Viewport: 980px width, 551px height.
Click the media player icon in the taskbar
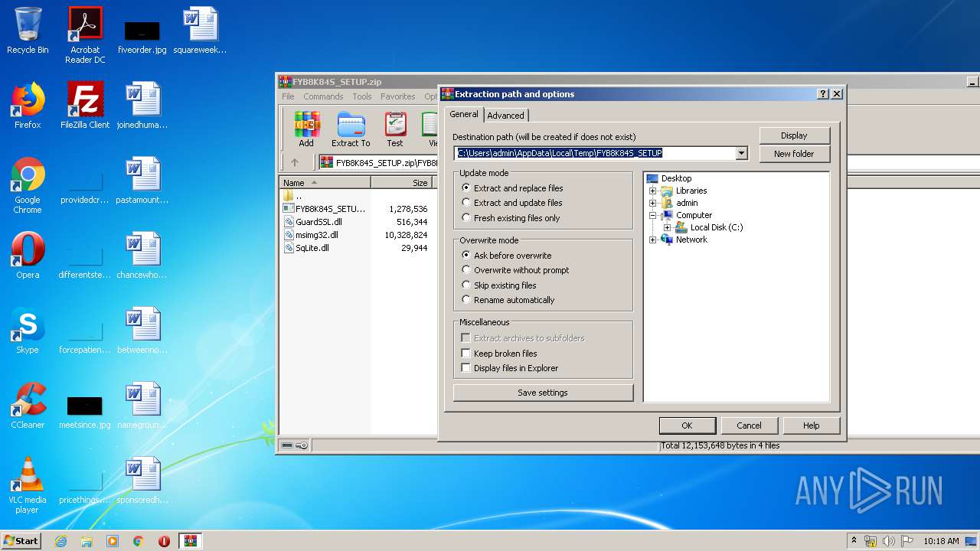pyautogui.click(x=113, y=541)
